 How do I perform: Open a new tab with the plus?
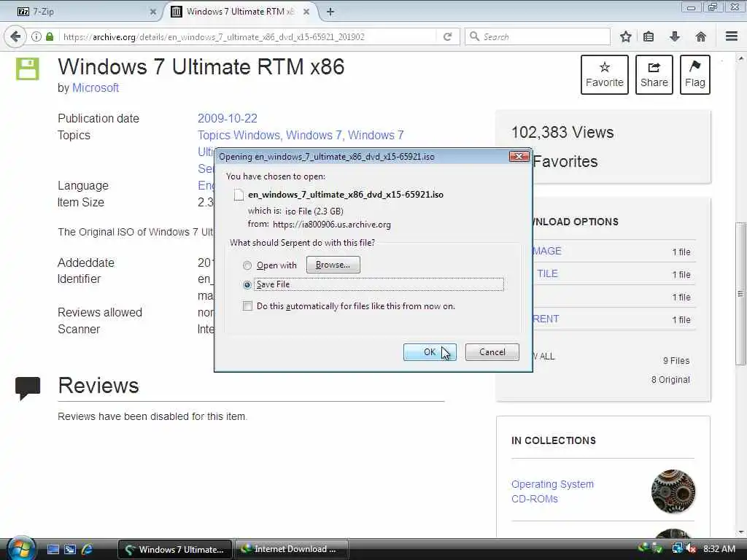pos(330,12)
